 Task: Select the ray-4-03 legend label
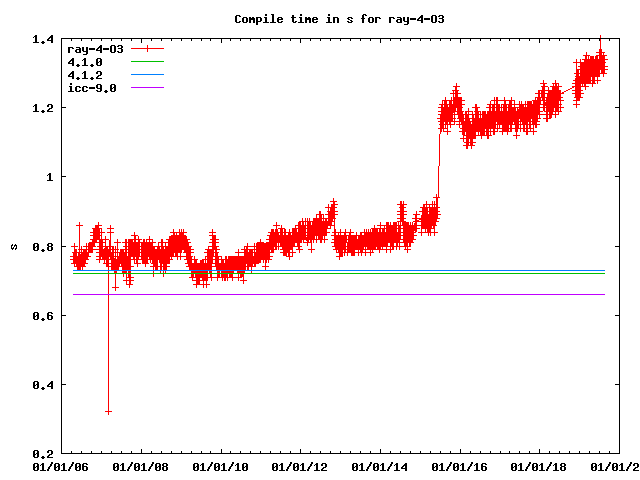point(95,48)
